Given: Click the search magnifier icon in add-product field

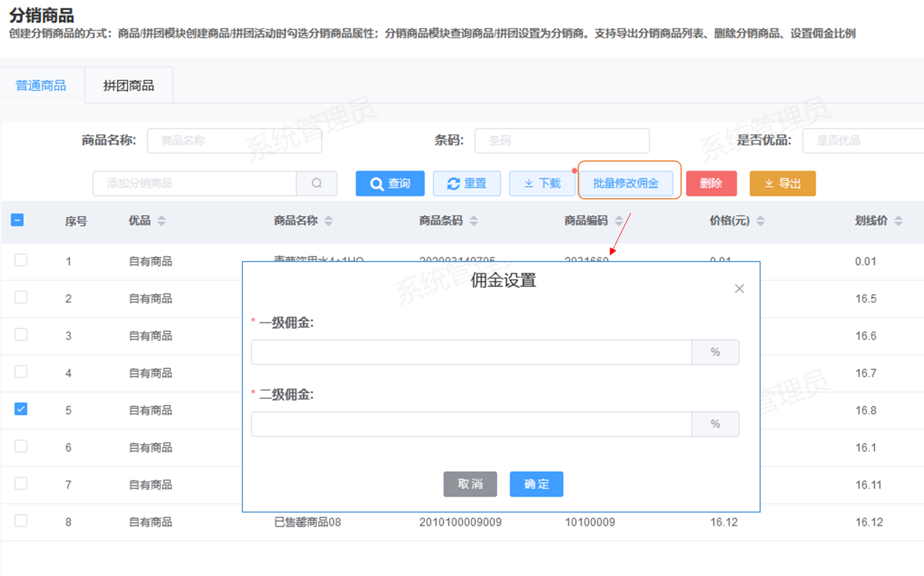Looking at the screenshot, I should tap(317, 184).
